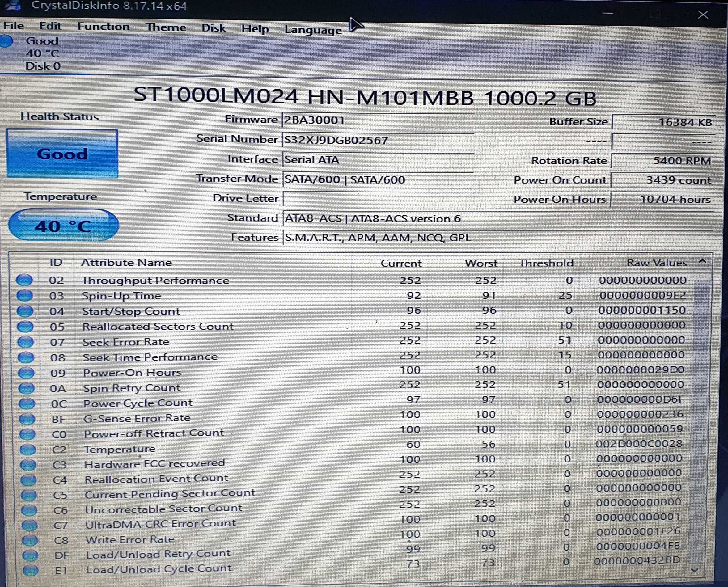Click the scroll up arrow of attribute list
Image resolution: width=728 pixels, height=587 pixels.
tap(702, 261)
